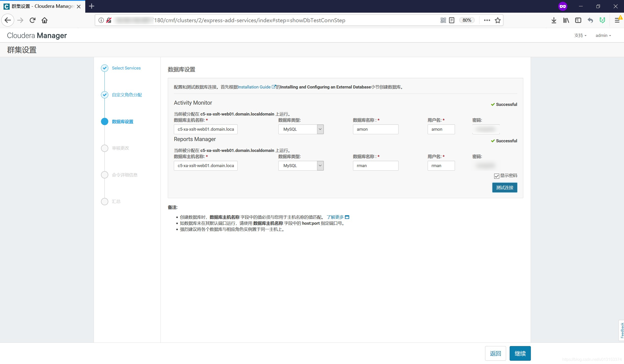Click the 测试连接 button
624x364 pixels.
click(504, 188)
